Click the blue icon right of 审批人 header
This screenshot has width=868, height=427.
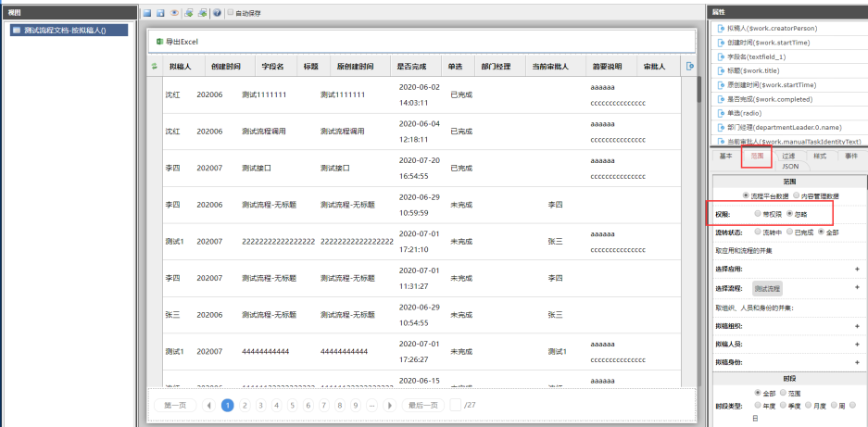[x=688, y=67]
